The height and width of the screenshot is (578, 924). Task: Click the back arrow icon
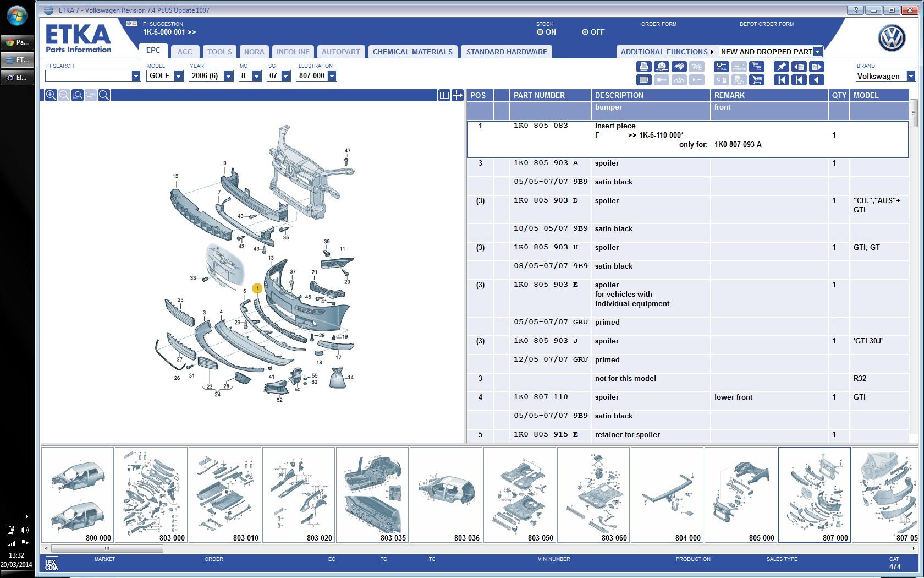tap(817, 80)
